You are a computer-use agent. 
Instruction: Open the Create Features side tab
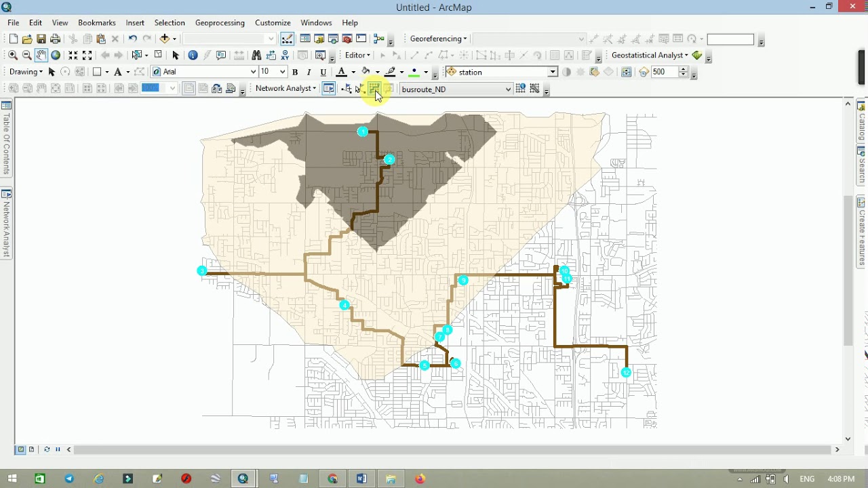[862, 232]
